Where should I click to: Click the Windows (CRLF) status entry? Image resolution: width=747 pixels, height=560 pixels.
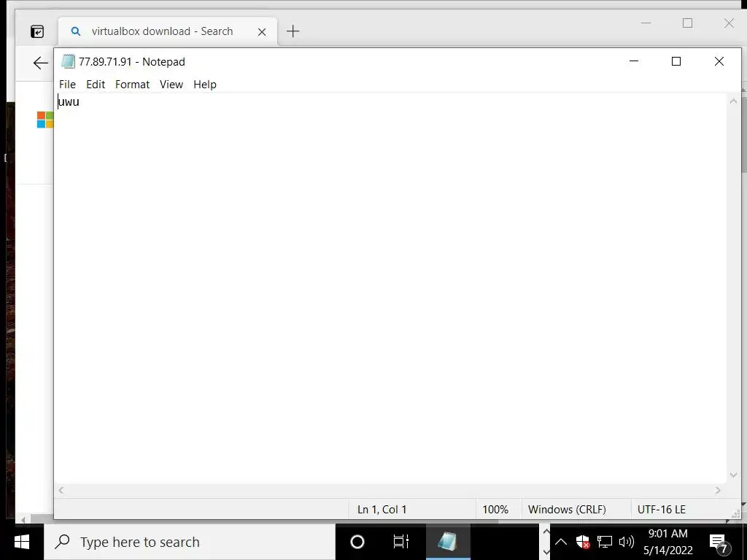[567, 510]
